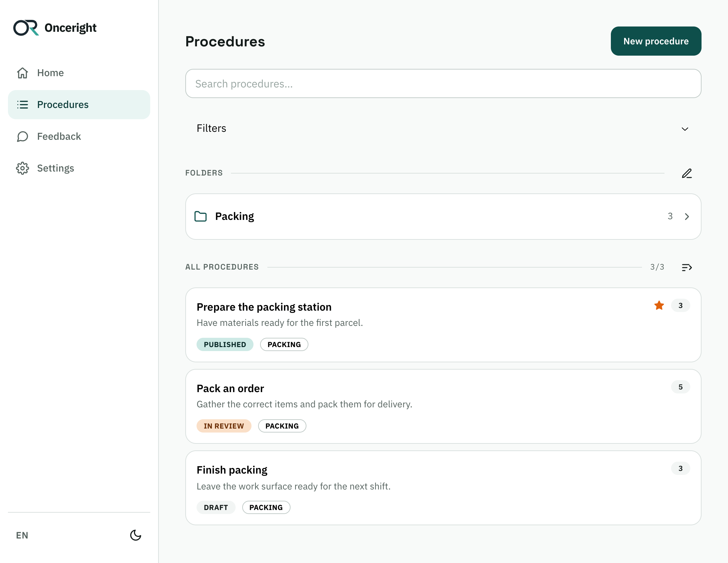Click PACKING tag on Finish packing

266,507
